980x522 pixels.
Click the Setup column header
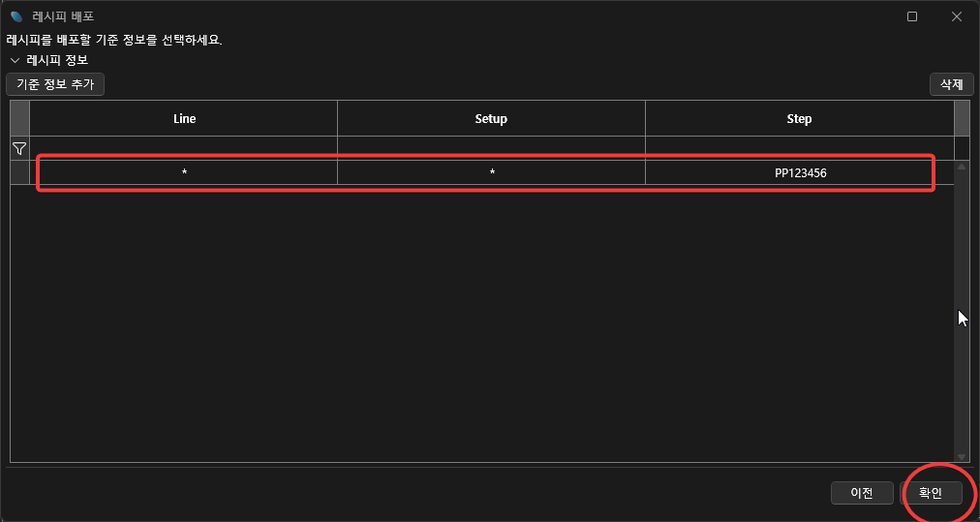point(491,119)
